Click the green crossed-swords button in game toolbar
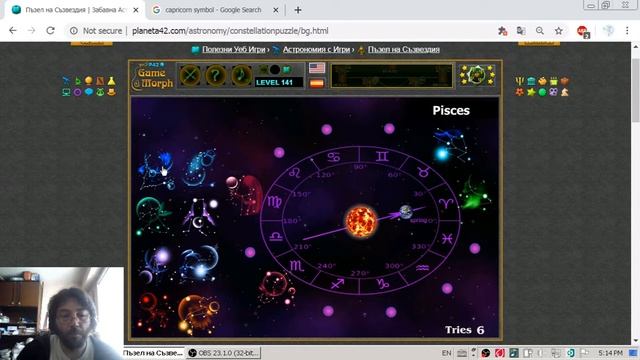 [x=190, y=75]
